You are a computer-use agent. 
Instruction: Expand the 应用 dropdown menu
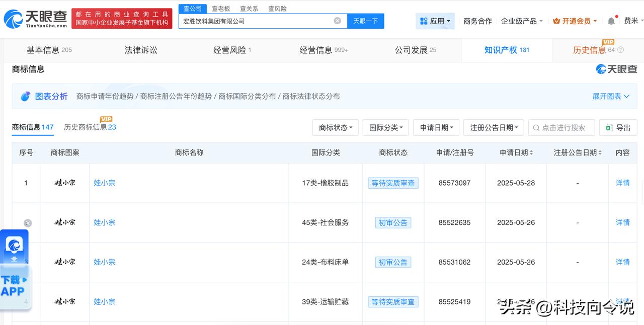436,21
